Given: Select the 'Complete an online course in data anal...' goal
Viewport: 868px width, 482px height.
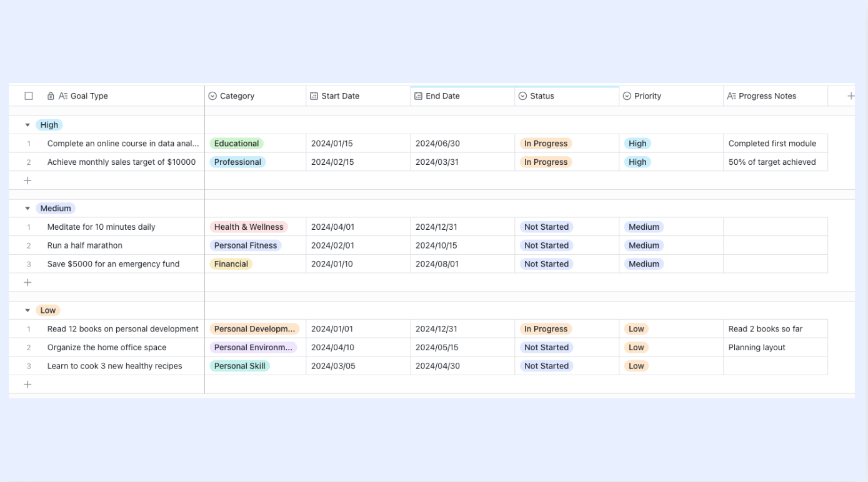Looking at the screenshot, I should [x=123, y=144].
